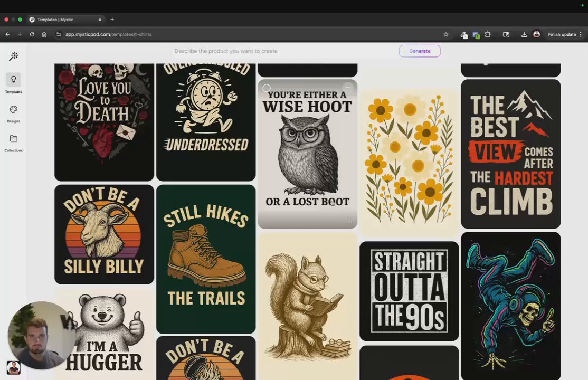The width and height of the screenshot is (588, 380).
Task: Select the Templates | Mystic tab
Action: (x=65, y=20)
